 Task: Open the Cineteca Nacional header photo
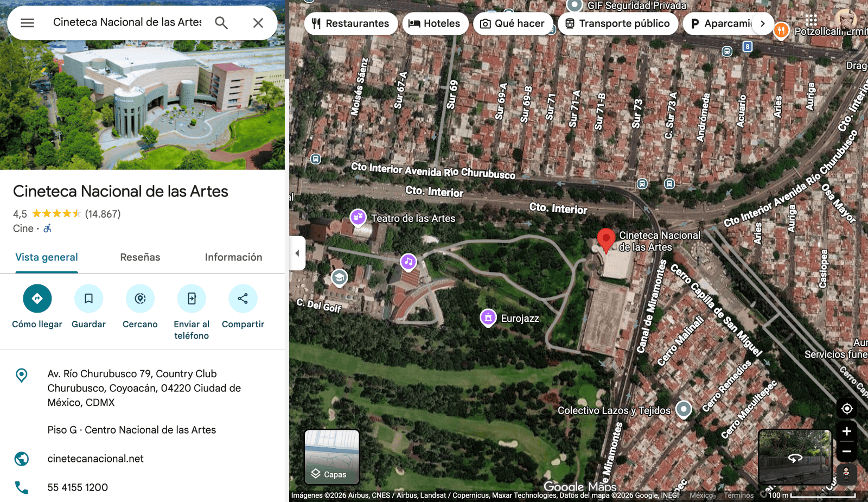point(142,106)
